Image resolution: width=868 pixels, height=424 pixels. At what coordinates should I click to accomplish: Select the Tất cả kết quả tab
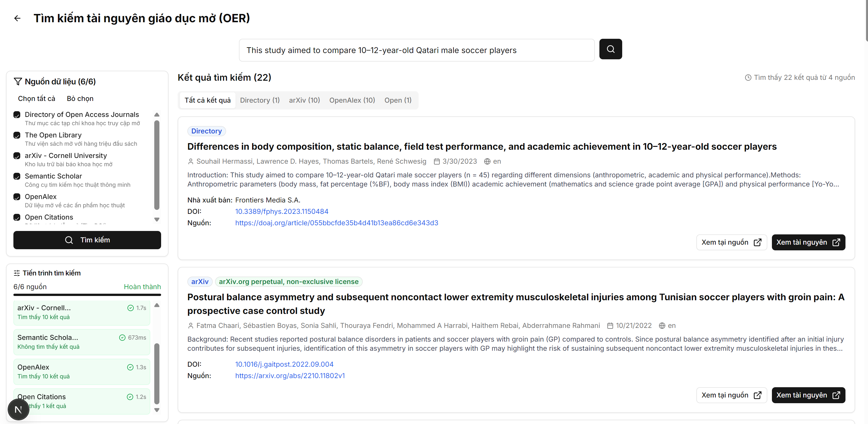point(208,100)
